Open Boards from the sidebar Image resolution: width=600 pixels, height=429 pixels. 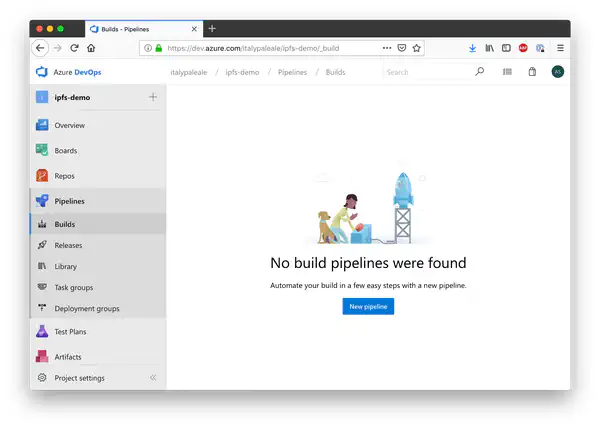tap(65, 151)
